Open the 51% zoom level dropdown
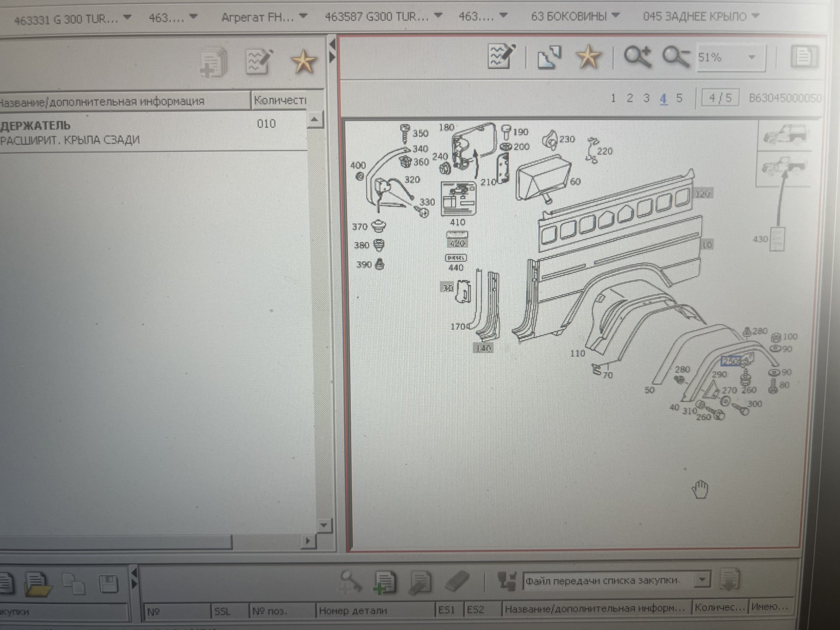The width and height of the screenshot is (840, 630). [731, 57]
